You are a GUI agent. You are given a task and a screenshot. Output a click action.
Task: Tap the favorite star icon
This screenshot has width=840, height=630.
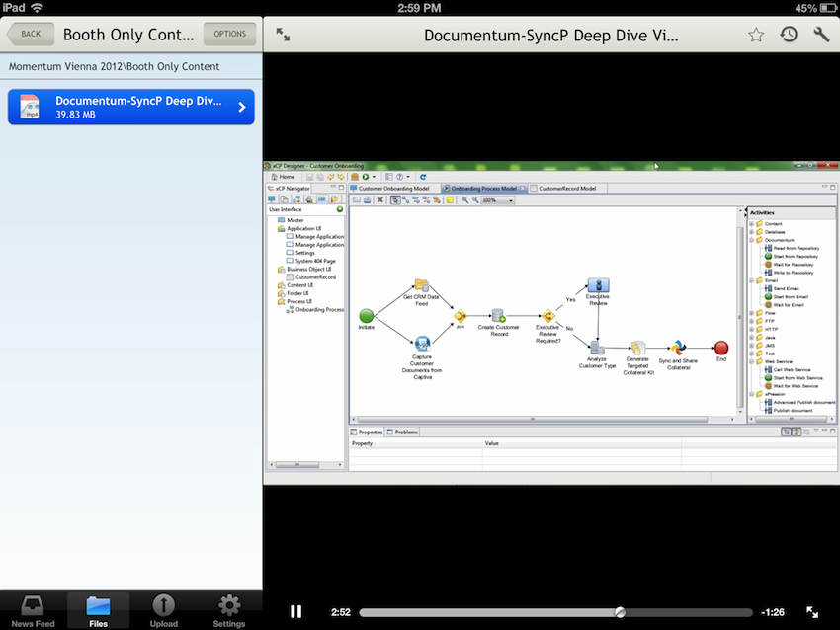point(756,35)
